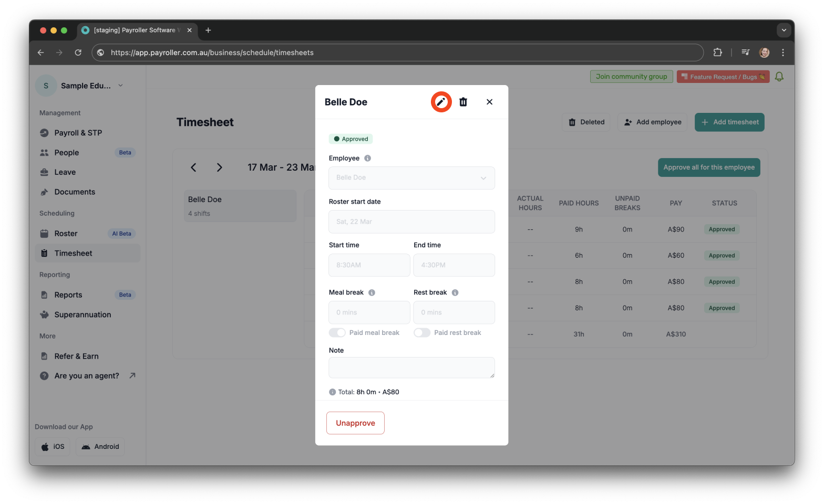
Task: Click the Unapprove button
Action: click(355, 423)
